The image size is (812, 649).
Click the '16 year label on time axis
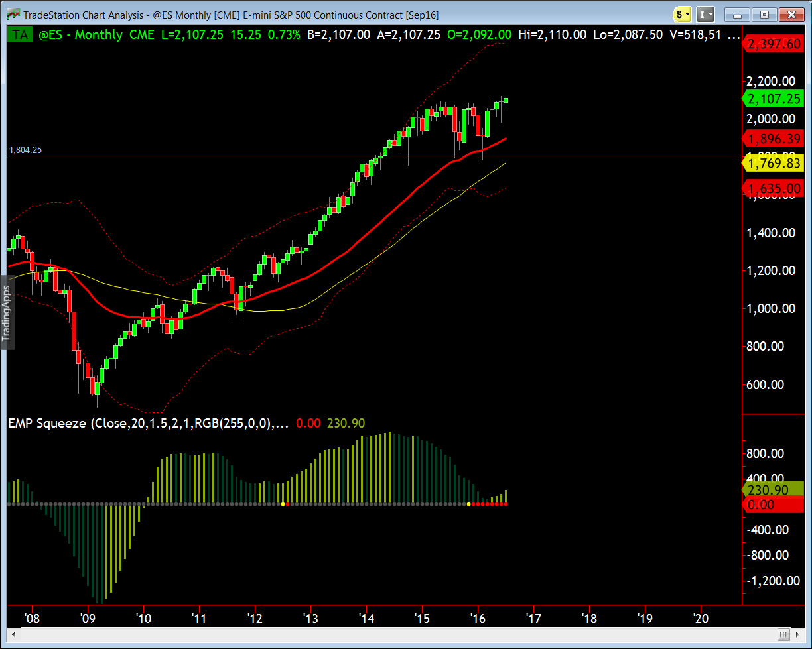(x=478, y=619)
